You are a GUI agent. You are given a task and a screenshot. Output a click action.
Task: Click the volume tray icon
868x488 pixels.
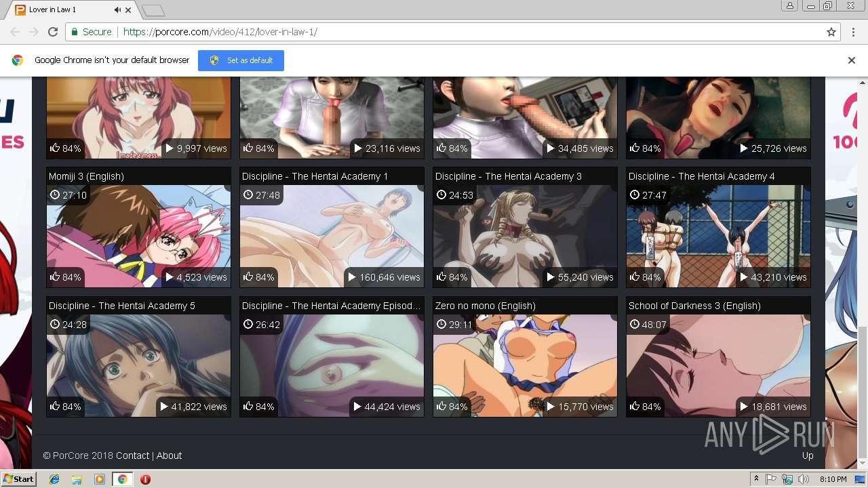(x=802, y=479)
